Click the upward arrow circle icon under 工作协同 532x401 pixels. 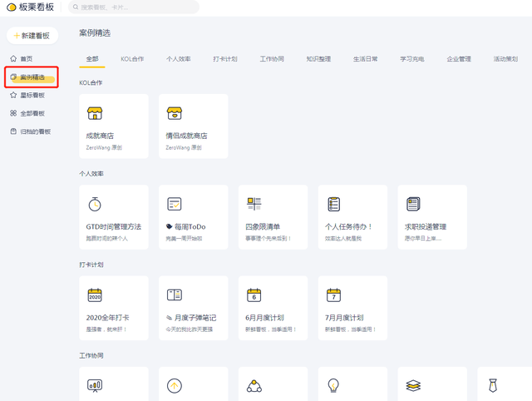coord(175,386)
